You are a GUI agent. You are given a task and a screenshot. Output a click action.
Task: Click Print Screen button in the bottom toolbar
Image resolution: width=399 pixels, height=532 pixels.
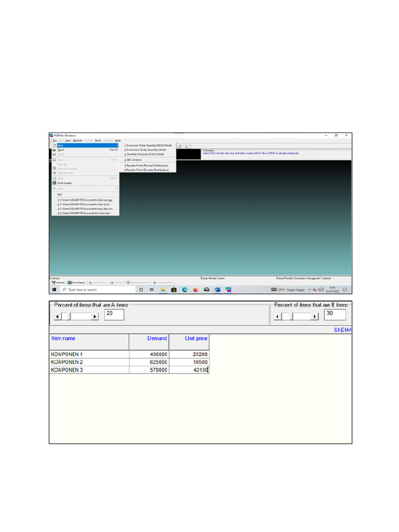pos(76,283)
